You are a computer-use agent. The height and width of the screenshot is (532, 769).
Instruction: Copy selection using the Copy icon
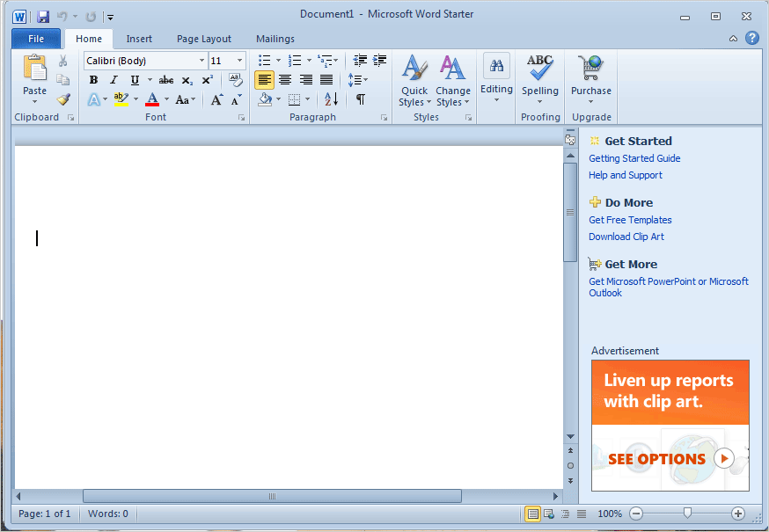pos(62,79)
